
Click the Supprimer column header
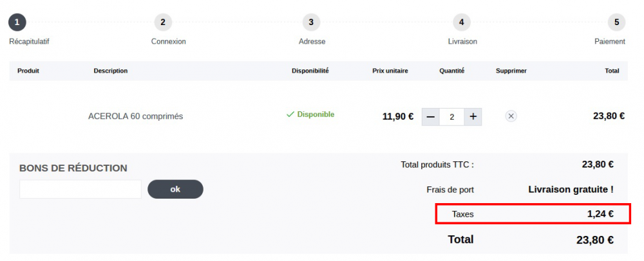511,71
